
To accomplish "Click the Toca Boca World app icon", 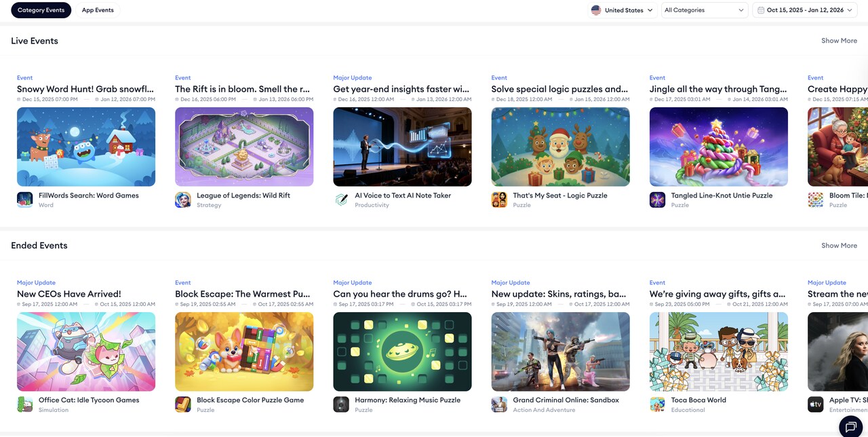I will point(657,404).
